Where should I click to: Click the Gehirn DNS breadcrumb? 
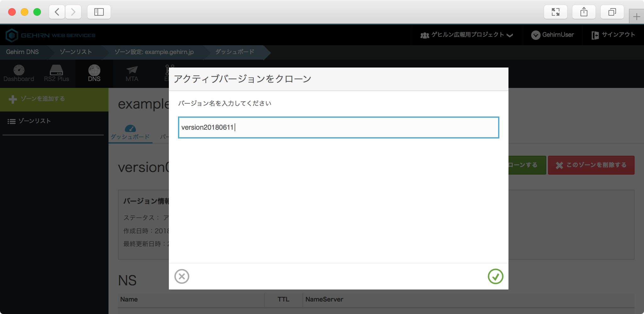point(22,52)
